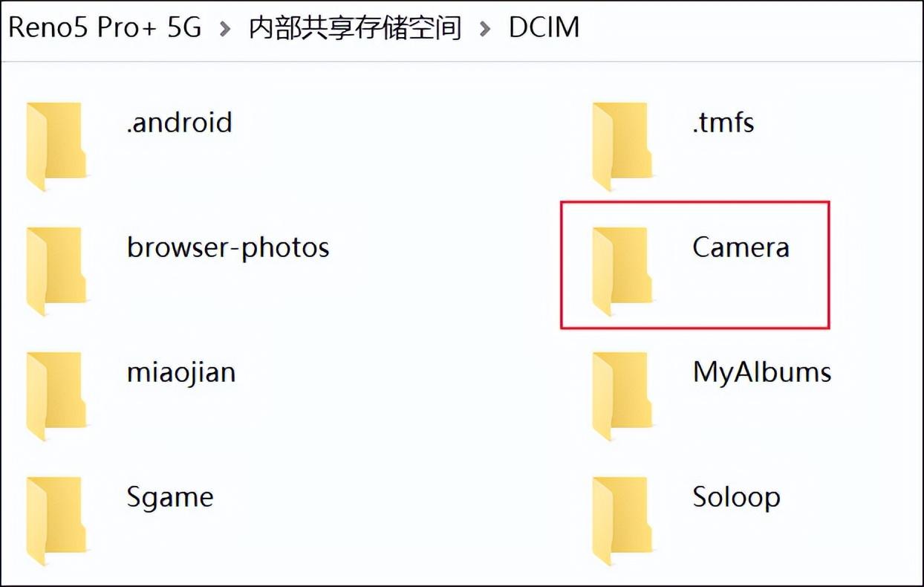Click the Soloop folder label

point(736,498)
